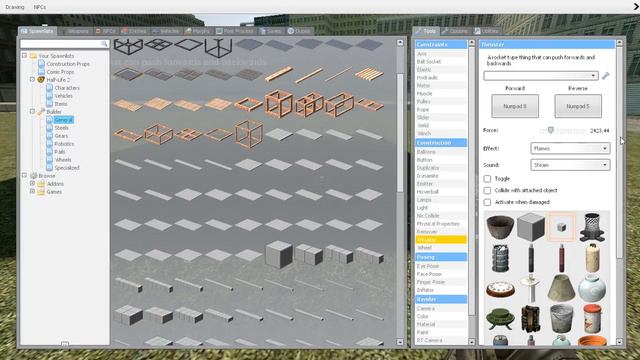Click the prop list scrollbar down arrow
Viewport: 640px width, 360px height.
pyautogui.click(x=400, y=342)
